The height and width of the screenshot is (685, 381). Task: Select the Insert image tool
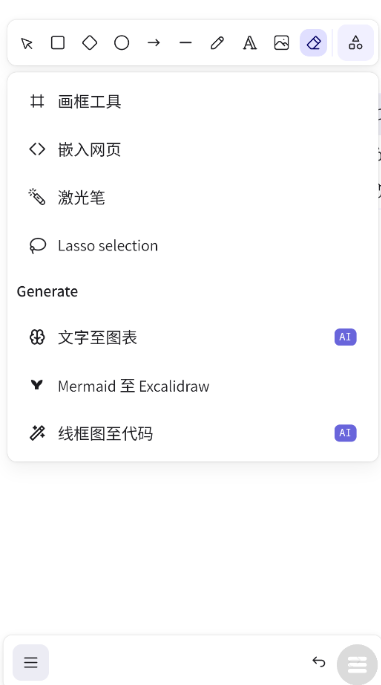tap(281, 43)
